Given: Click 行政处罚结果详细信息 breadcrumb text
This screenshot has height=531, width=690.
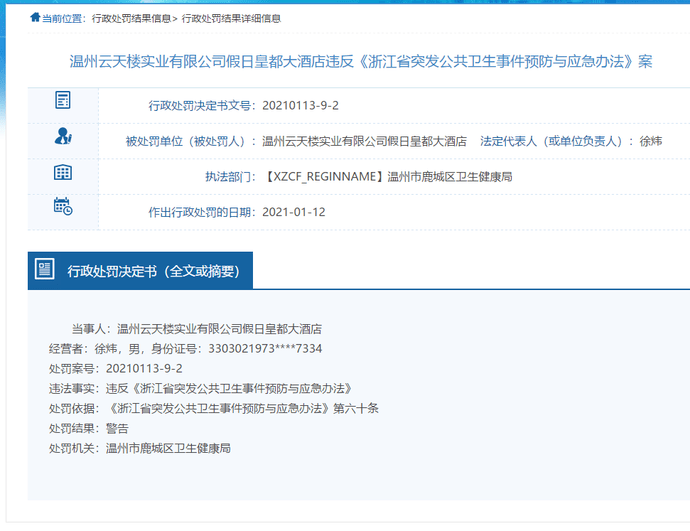Looking at the screenshot, I should (231, 18).
